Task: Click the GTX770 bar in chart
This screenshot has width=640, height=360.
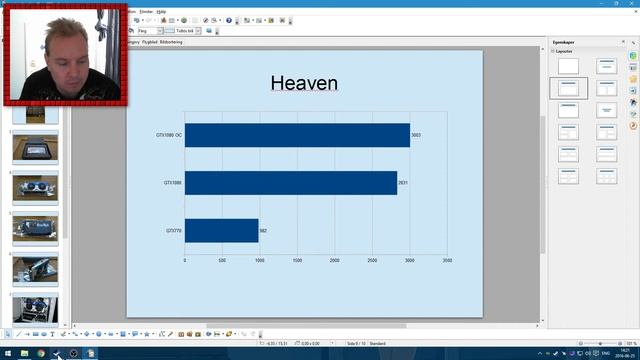Action: coord(222,231)
